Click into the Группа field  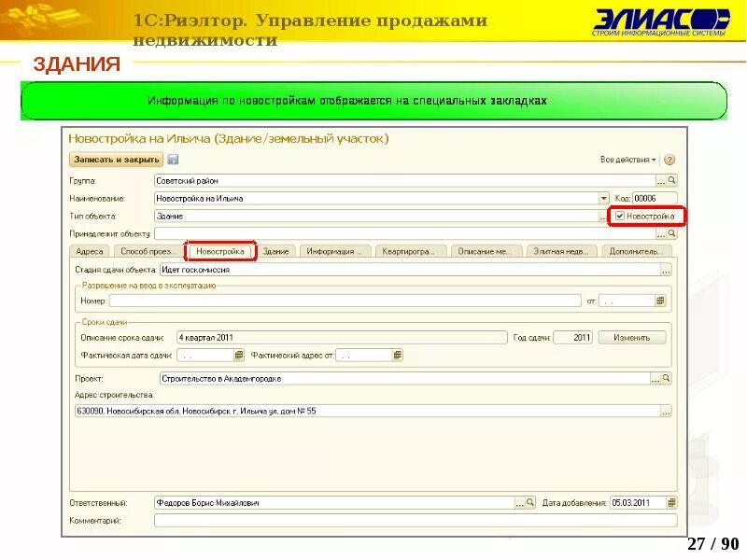[405, 181]
